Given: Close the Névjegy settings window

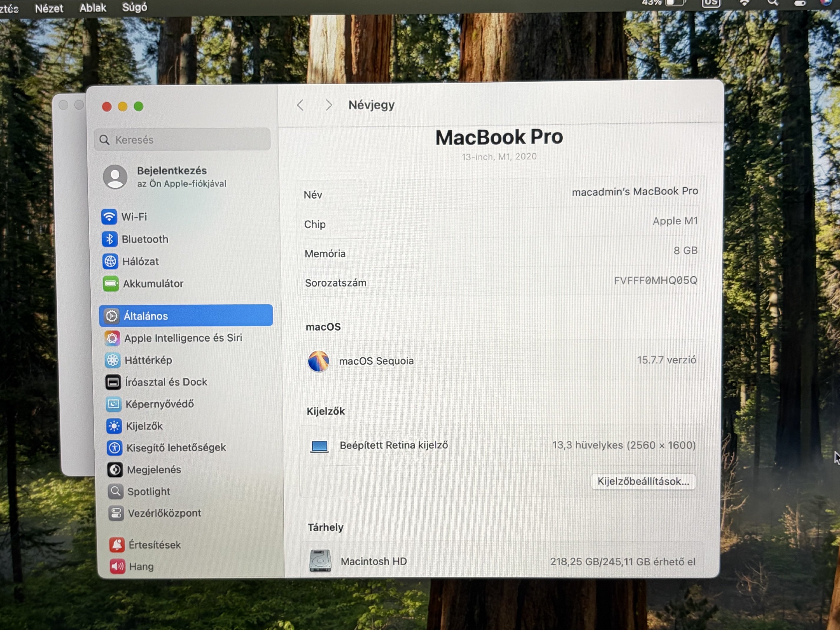Looking at the screenshot, I should pyautogui.click(x=107, y=107).
